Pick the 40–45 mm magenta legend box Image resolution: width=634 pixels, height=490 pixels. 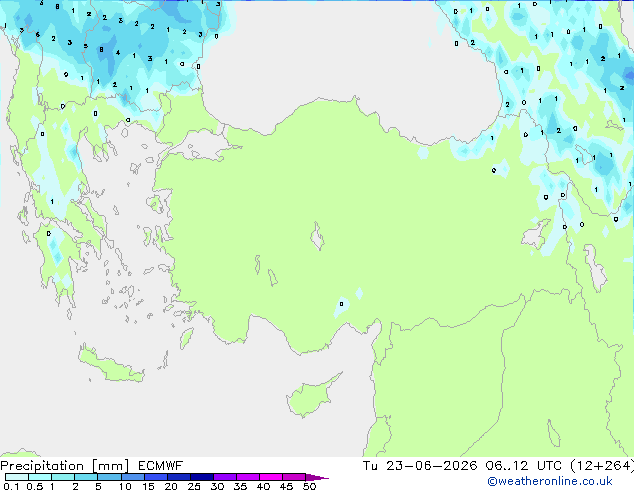coord(271,477)
